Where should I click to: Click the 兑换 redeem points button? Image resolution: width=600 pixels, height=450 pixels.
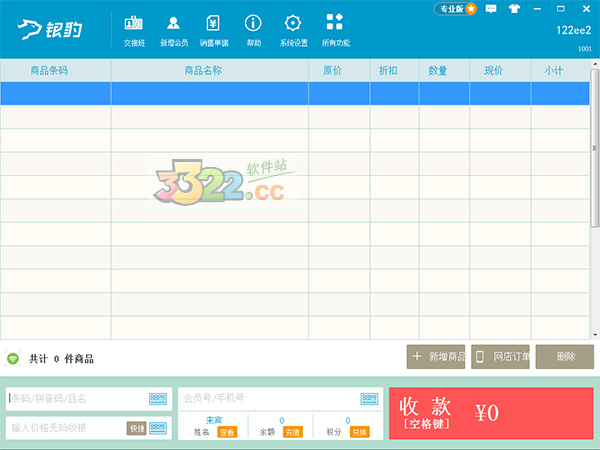click(x=359, y=432)
